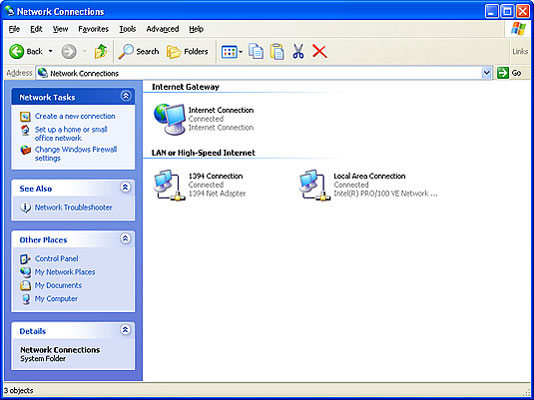This screenshot has height=400, width=534.
Task: Click the Forward arrow button
Action: coord(69,52)
